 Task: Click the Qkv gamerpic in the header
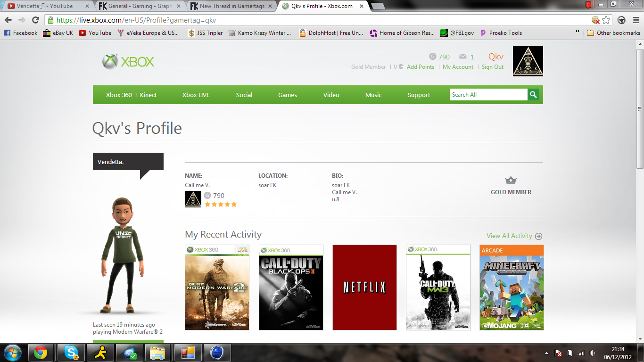528,61
